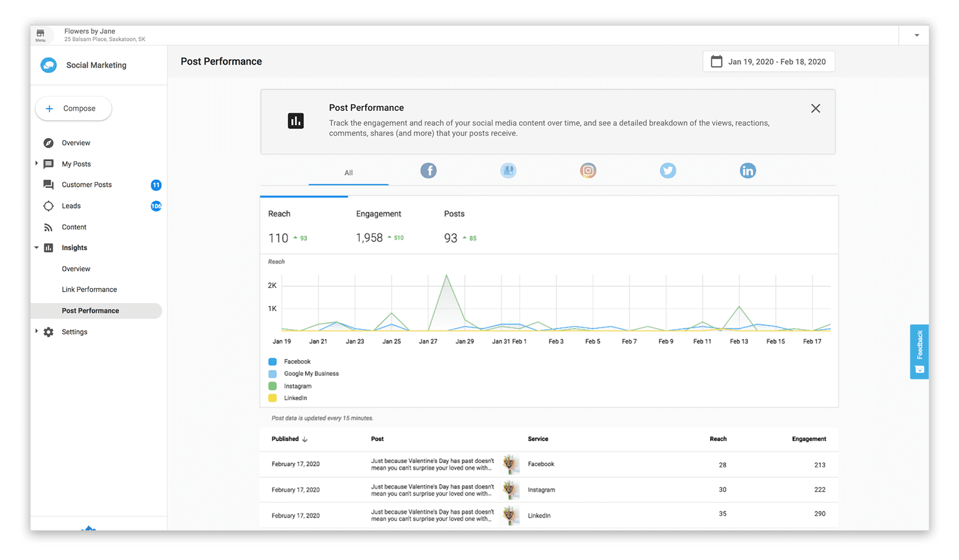Toggle Facebook series in chart legend
Image resolution: width=959 pixels, height=560 pixels.
[x=297, y=362]
